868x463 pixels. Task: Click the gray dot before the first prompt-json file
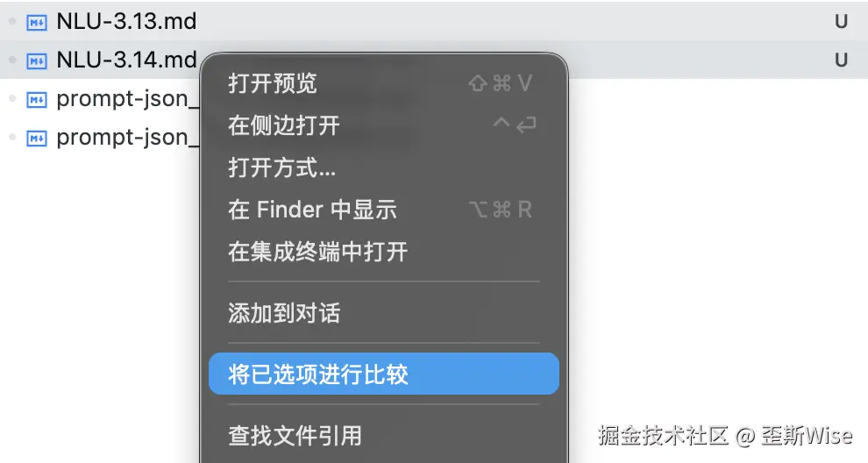coord(12,98)
